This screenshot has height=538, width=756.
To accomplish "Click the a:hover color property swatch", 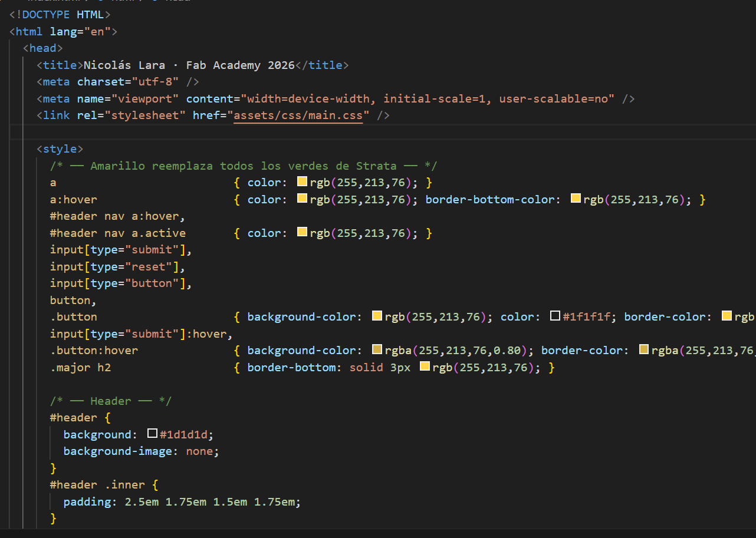I will (302, 199).
